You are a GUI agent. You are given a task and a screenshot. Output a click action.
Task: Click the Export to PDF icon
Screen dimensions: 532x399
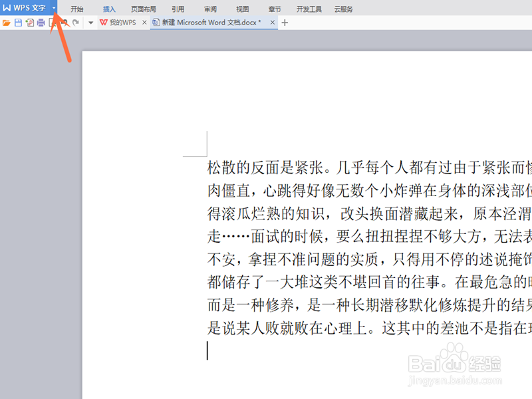coord(30,23)
